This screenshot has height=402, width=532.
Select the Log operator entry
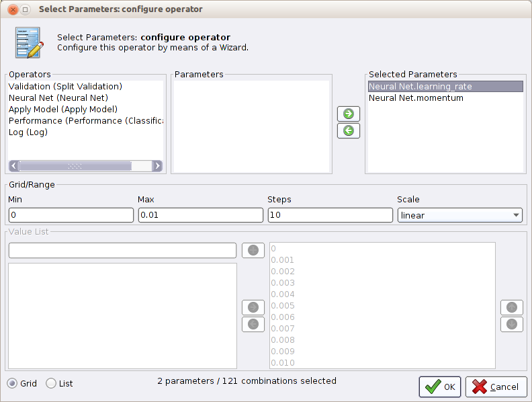[x=28, y=132]
